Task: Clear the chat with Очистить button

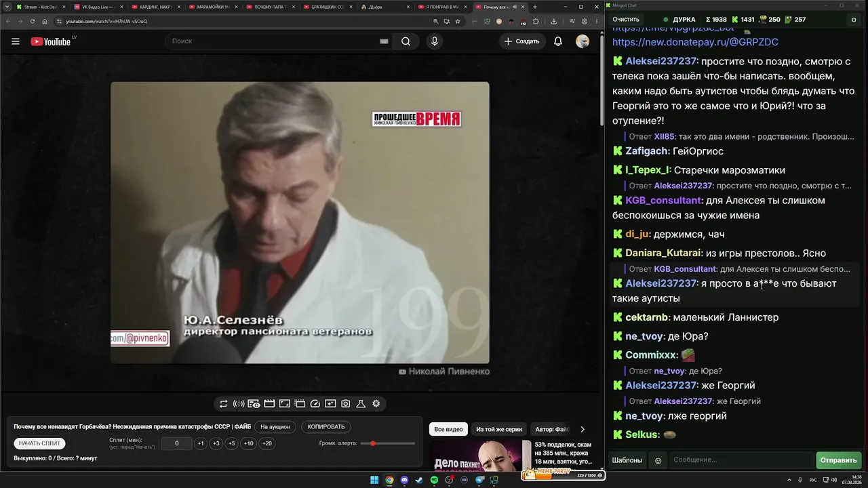Action: (626, 20)
